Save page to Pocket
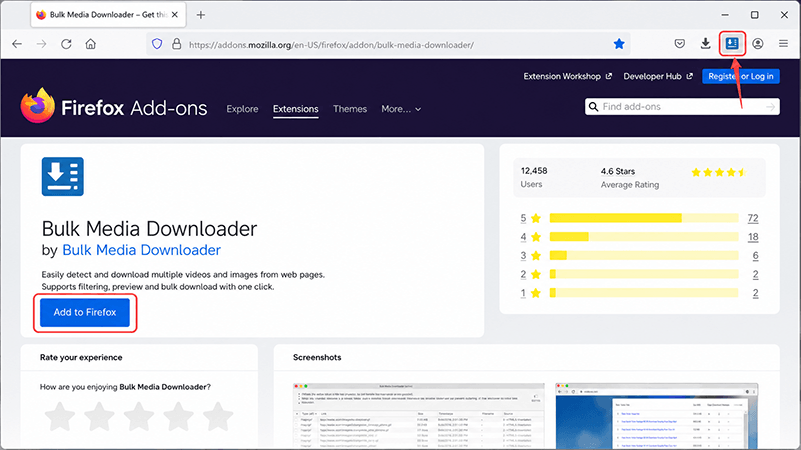Screen dimensions: 801x450 [679, 44]
